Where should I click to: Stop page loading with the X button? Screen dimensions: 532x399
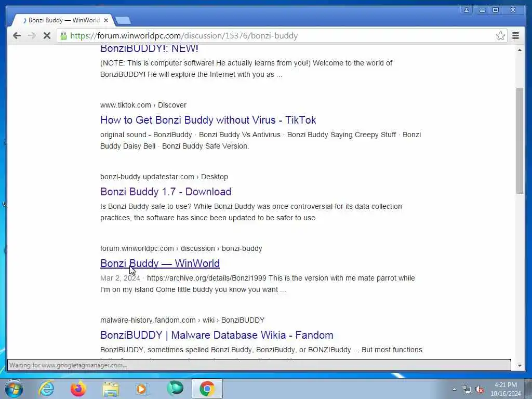tap(47, 36)
